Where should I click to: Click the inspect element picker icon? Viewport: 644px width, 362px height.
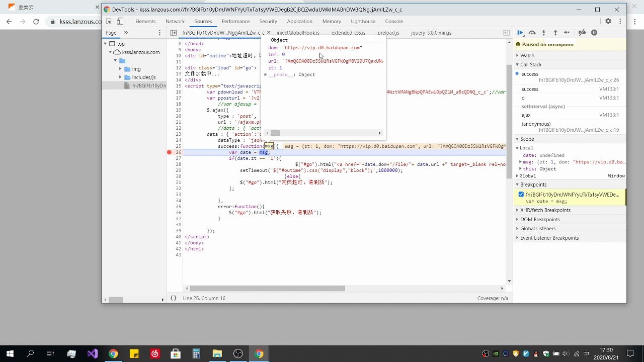109,22
